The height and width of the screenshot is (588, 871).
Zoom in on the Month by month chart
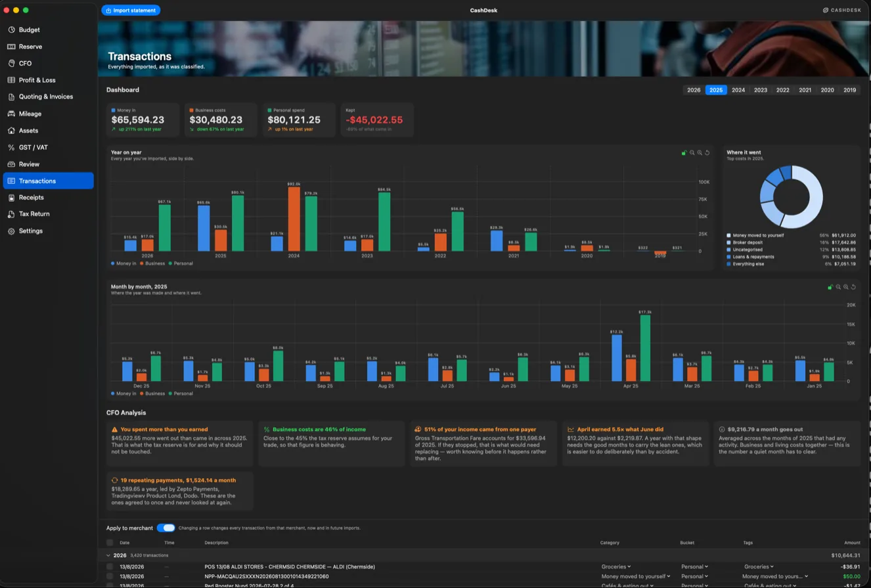coord(846,286)
